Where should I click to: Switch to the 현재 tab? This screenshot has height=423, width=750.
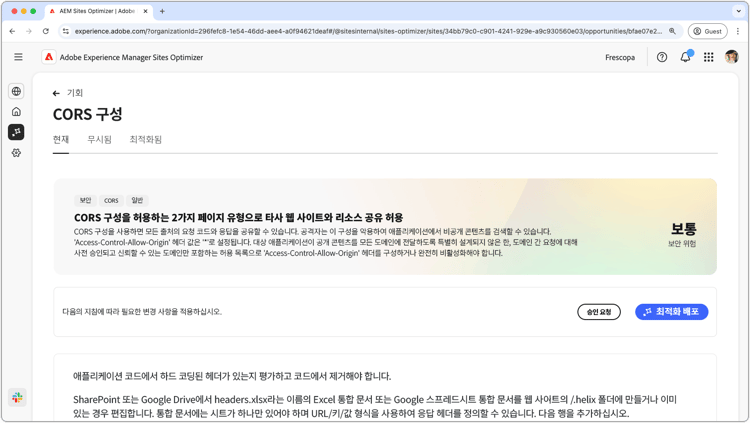point(61,140)
